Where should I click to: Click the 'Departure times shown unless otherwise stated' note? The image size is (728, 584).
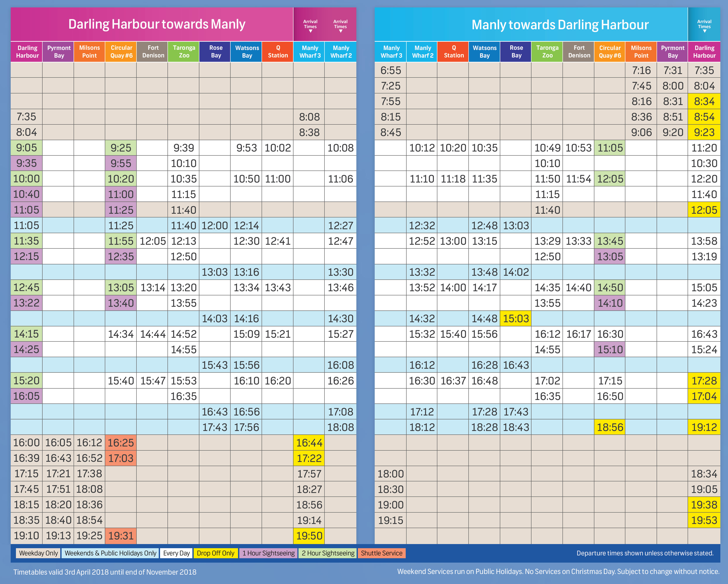[645, 553]
